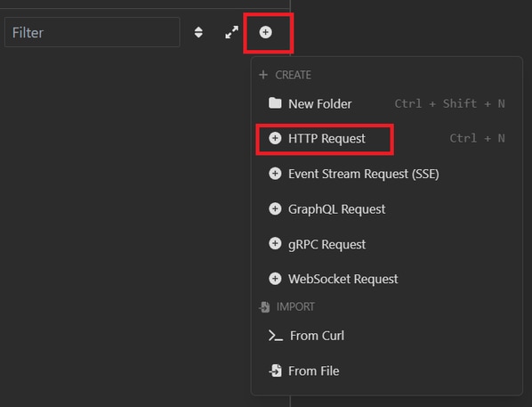This screenshot has width=532, height=407.
Task: Click terminal prompt icon beside From Curl
Action: click(275, 336)
